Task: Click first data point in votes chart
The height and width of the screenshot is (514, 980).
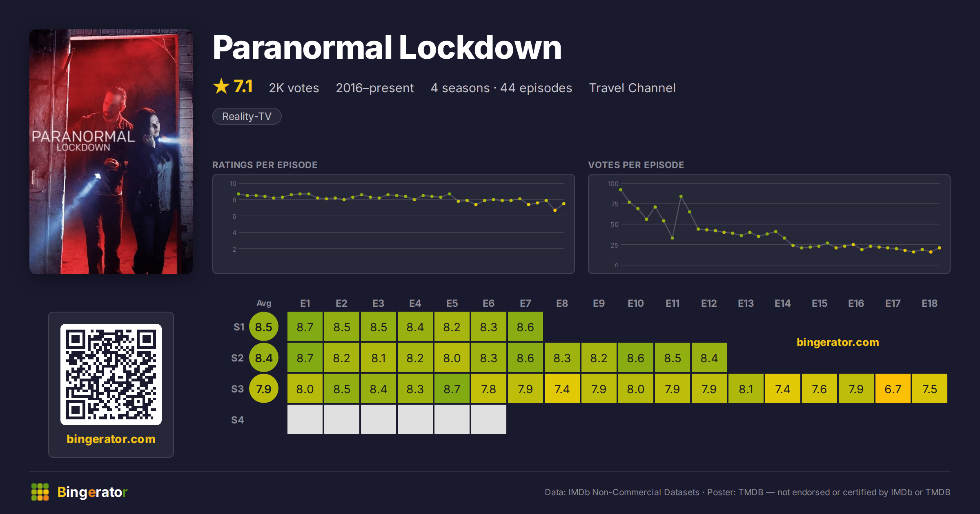Action: (x=621, y=190)
